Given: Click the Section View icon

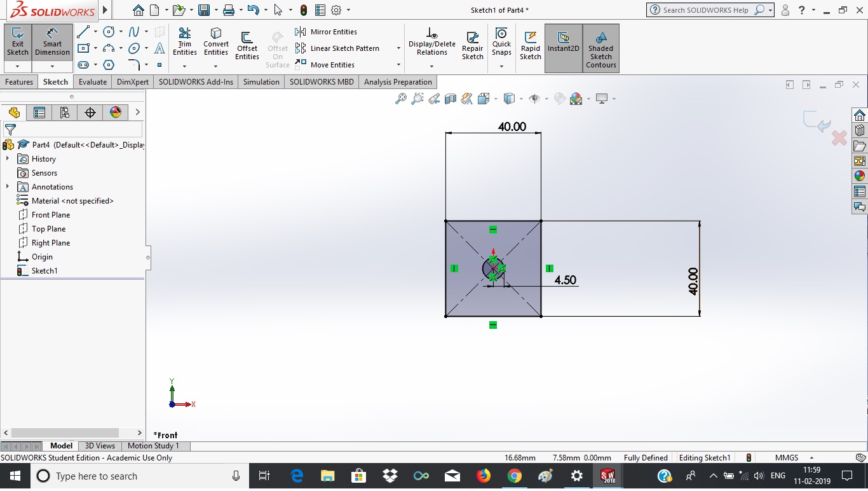Looking at the screenshot, I should [451, 99].
